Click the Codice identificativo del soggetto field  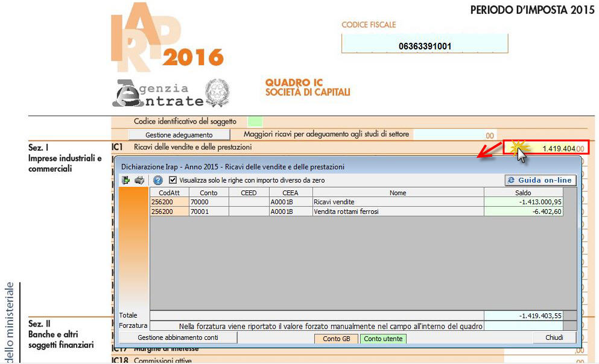255,122
